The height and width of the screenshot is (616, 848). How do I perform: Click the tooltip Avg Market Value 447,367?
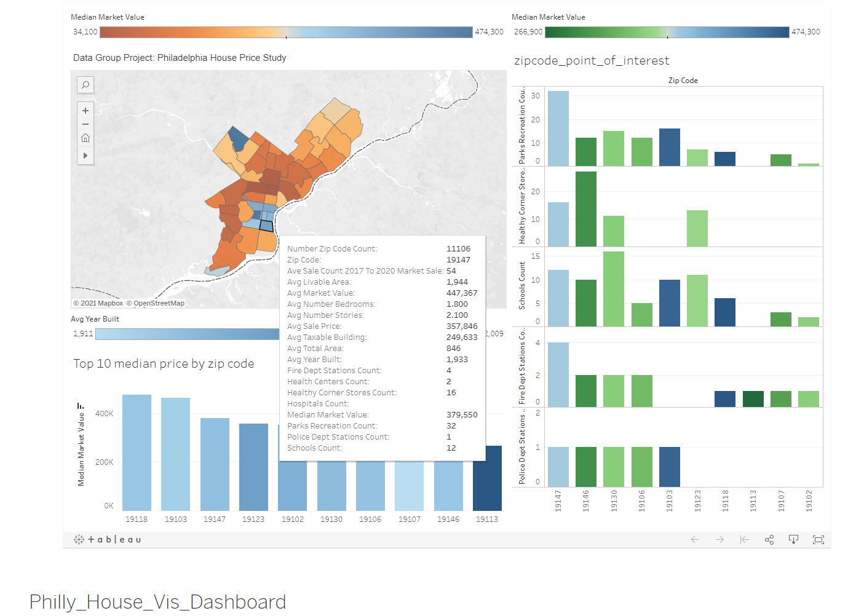click(382, 293)
